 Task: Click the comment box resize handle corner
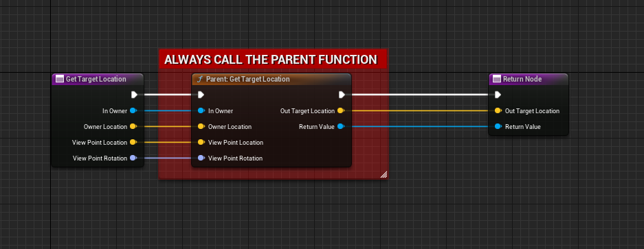coord(384,175)
